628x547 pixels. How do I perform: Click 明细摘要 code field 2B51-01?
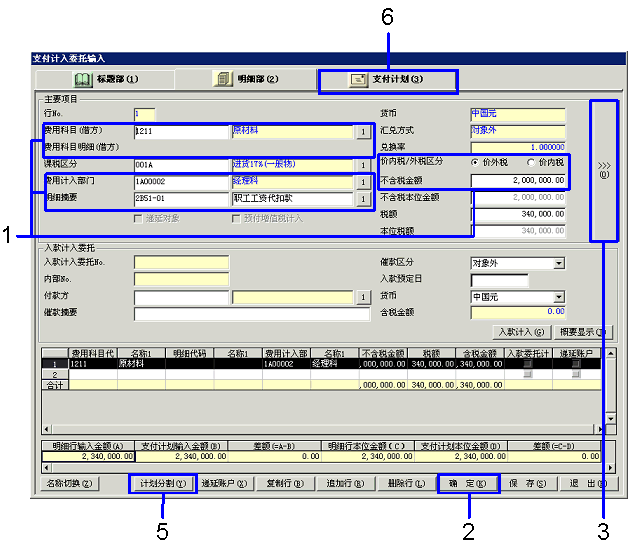(181, 199)
